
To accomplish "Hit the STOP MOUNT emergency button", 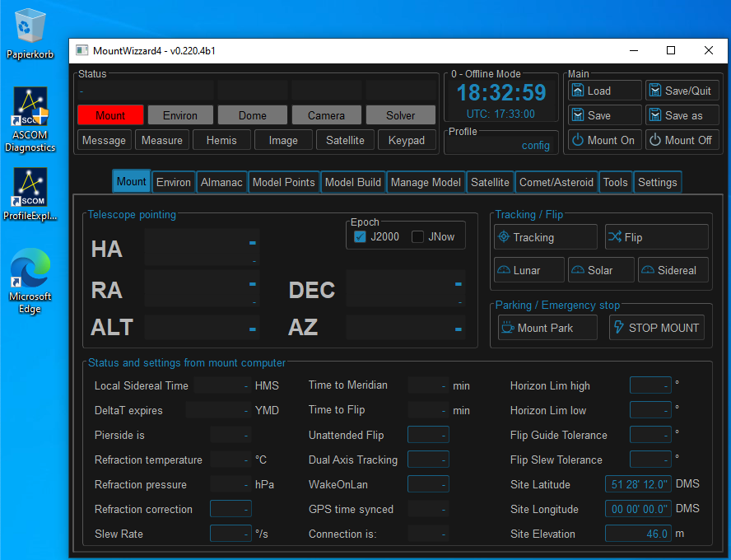I will [656, 327].
